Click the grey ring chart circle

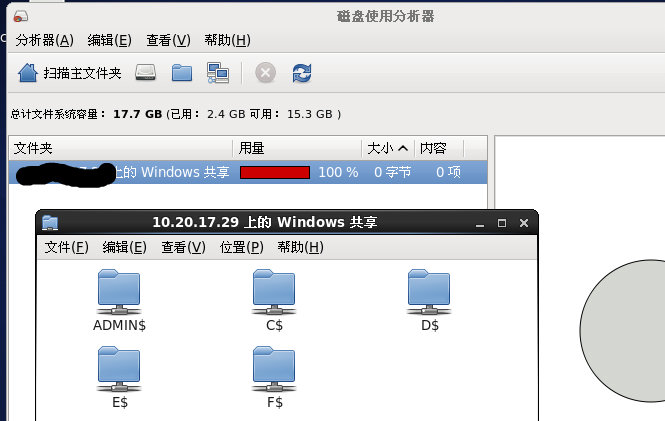point(623,331)
